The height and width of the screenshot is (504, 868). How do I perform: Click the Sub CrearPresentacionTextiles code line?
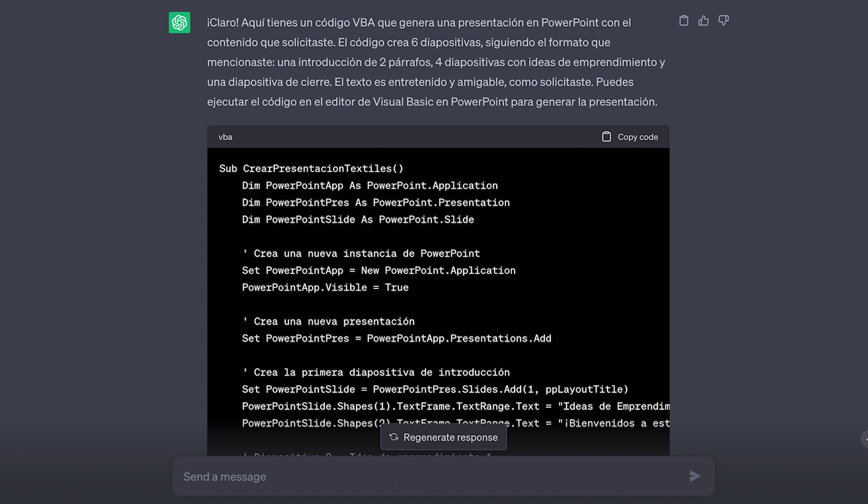pyautogui.click(x=311, y=168)
